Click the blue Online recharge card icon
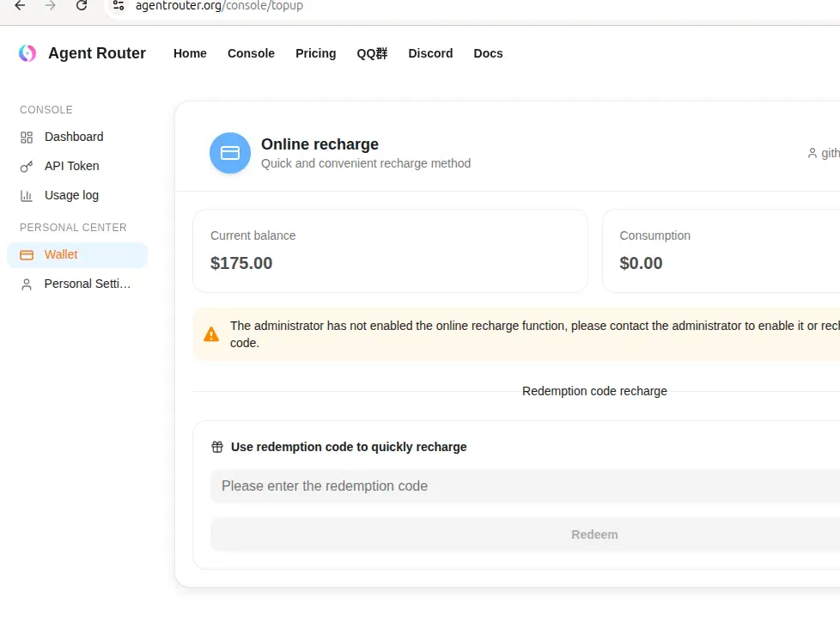 230,153
